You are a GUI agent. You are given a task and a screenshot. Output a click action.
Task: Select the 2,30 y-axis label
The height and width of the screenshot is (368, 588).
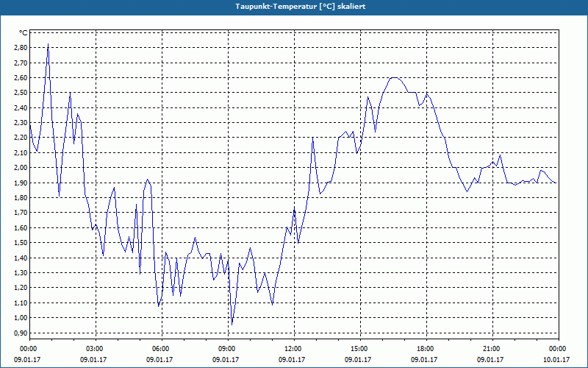21,123
